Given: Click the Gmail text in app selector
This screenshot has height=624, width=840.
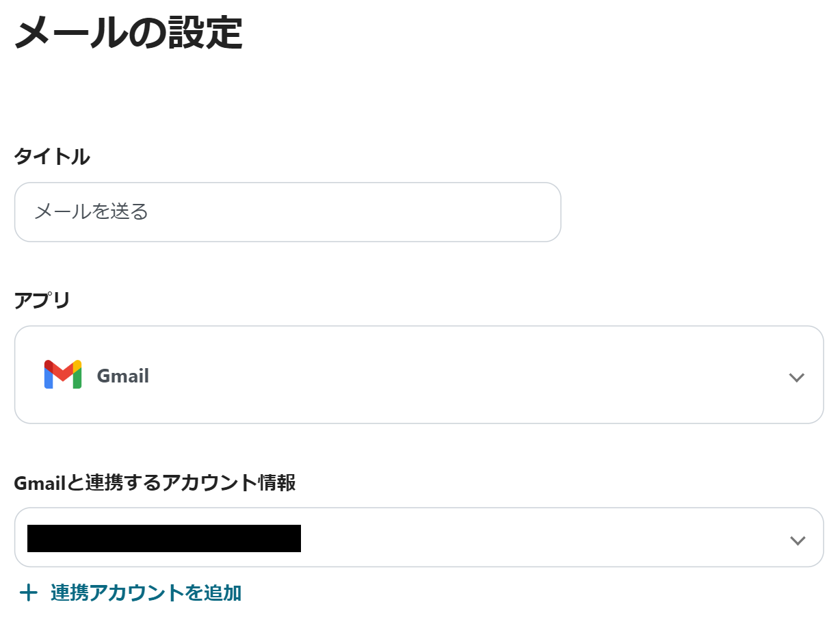Looking at the screenshot, I should [x=123, y=376].
